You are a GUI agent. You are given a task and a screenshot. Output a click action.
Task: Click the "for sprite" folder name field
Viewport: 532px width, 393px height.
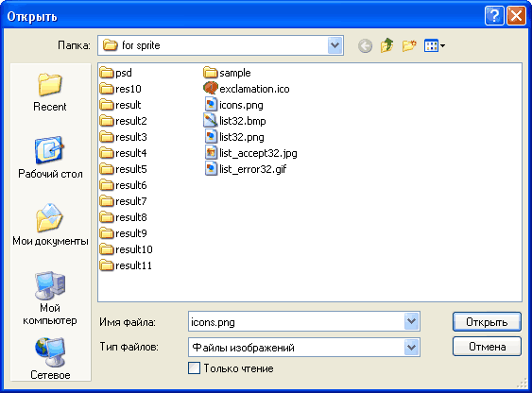pos(213,45)
